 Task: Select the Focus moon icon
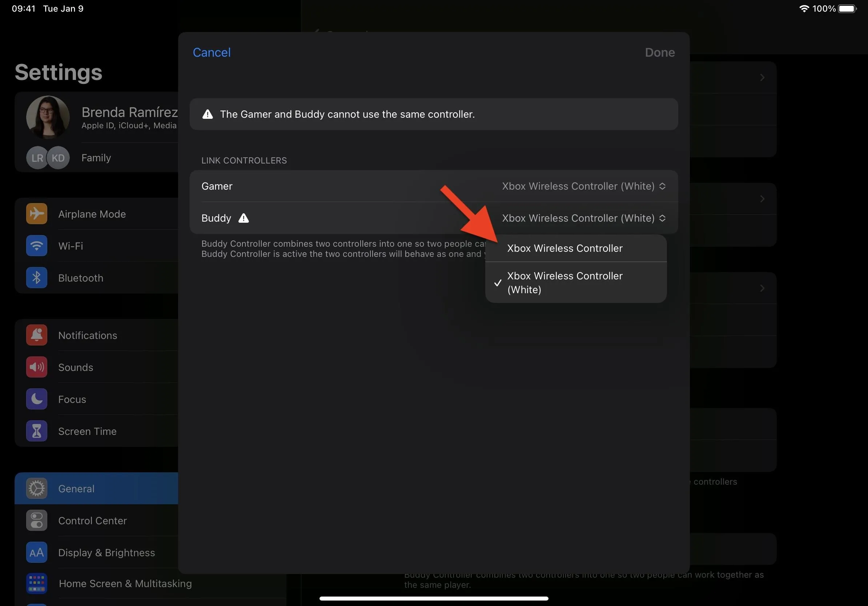(x=37, y=399)
